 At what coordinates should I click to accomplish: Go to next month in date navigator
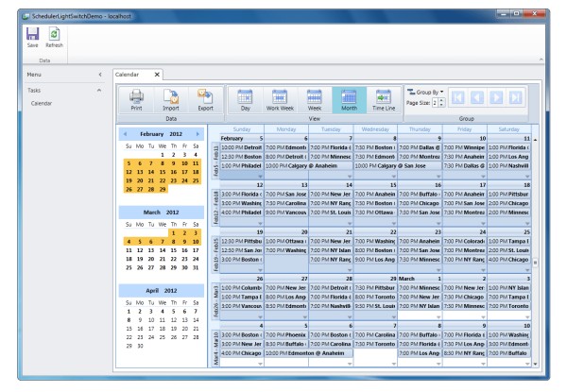coord(197,134)
